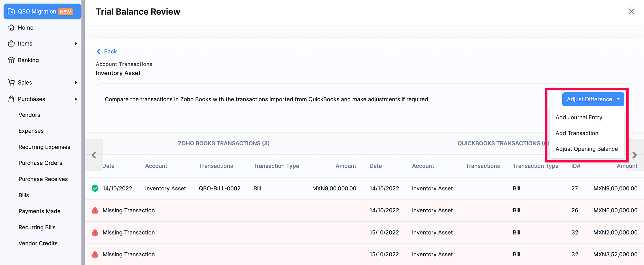Collapse the Purchases submenu arrow
The width and height of the screenshot is (644, 265).
(x=76, y=99)
